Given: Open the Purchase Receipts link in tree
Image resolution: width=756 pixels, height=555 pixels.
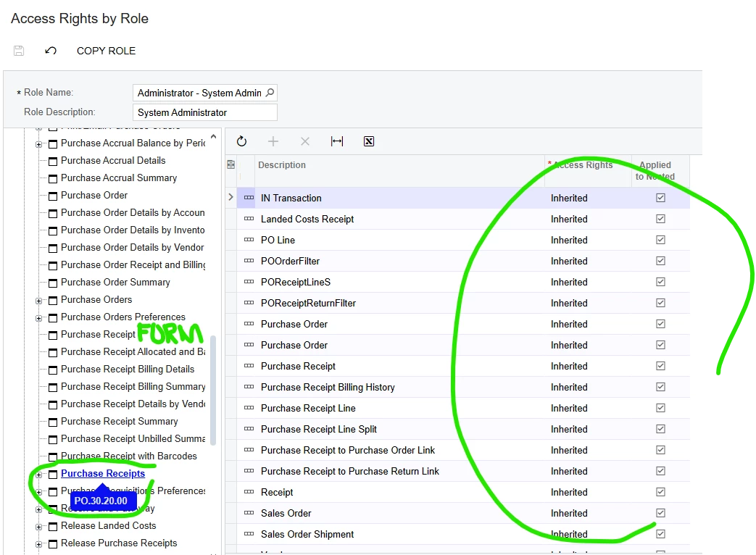Looking at the screenshot, I should click(103, 474).
